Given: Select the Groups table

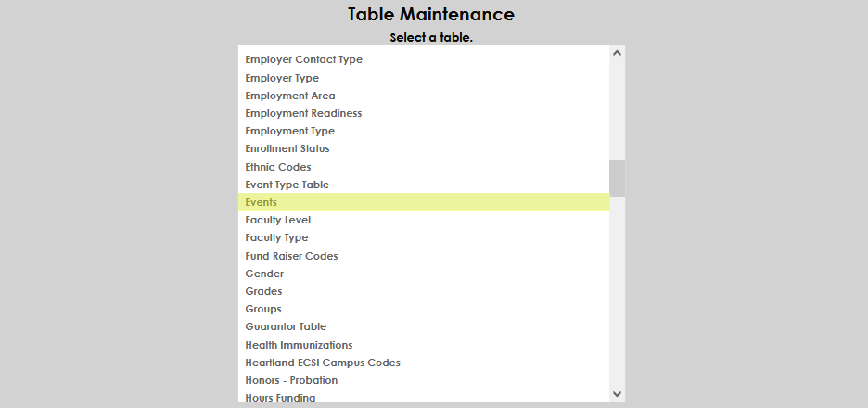Looking at the screenshot, I should click(263, 309).
